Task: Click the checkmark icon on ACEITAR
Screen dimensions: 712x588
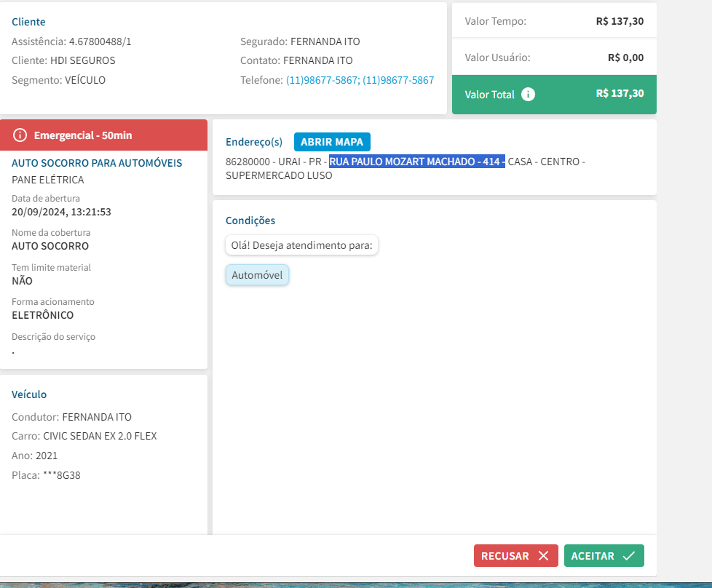Action: [629, 556]
